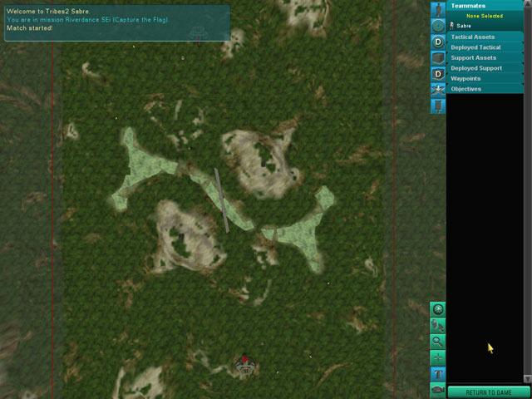
Task: Toggle the circular radar tactical assets filter
Action: point(438,26)
